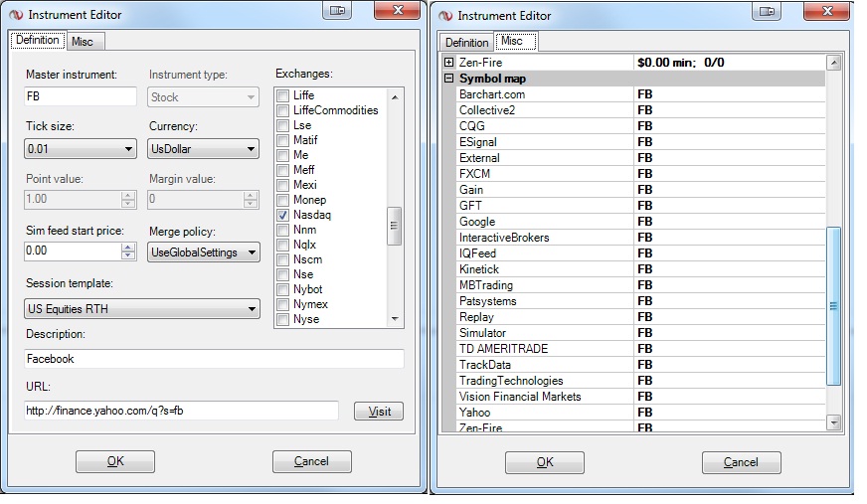Viewport: 867px width, 504px height.
Task: Select the Patsystems symbol map row
Action: coord(641,302)
